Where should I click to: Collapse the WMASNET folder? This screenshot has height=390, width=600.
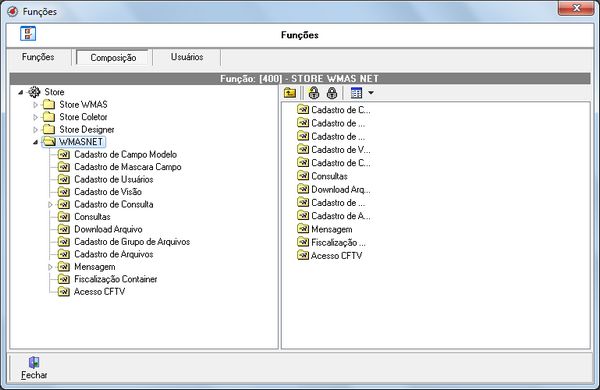(x=36, y=142)
